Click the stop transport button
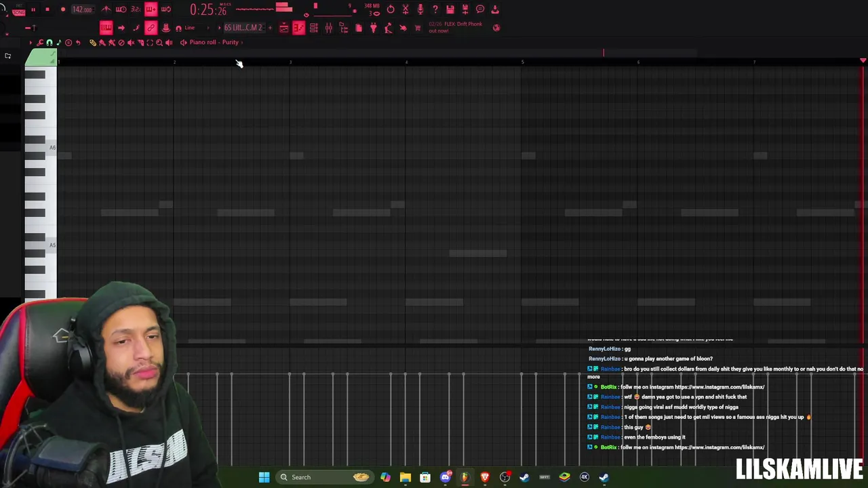Screen dimensions: 868x488 tap(47, 9)
